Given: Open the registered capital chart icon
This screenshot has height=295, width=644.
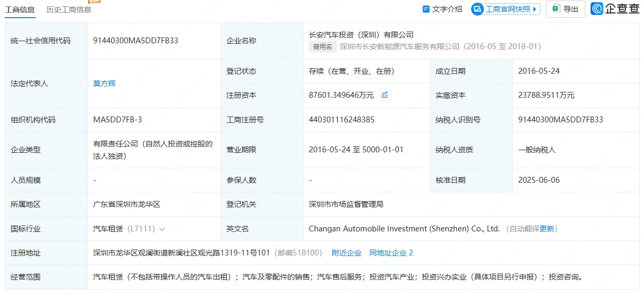Looking at the screenshot, I should (x=385, y=95).
